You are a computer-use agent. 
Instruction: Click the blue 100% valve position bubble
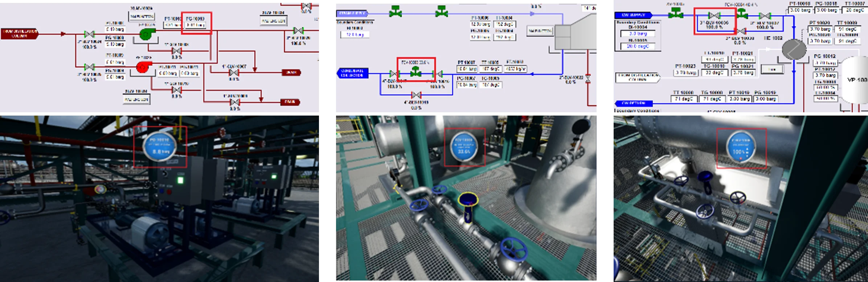pos(740,147)
